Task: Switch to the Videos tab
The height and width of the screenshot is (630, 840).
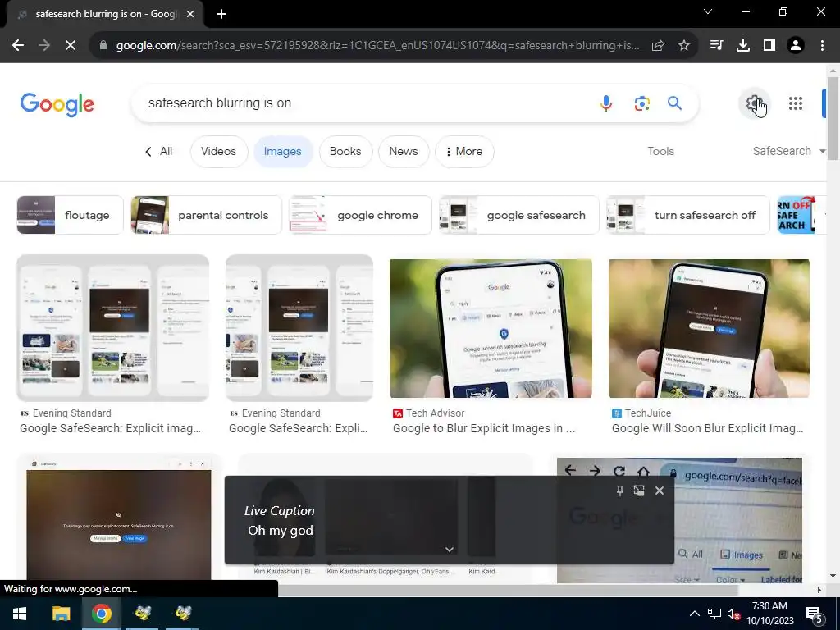Action: pos(218,152)
